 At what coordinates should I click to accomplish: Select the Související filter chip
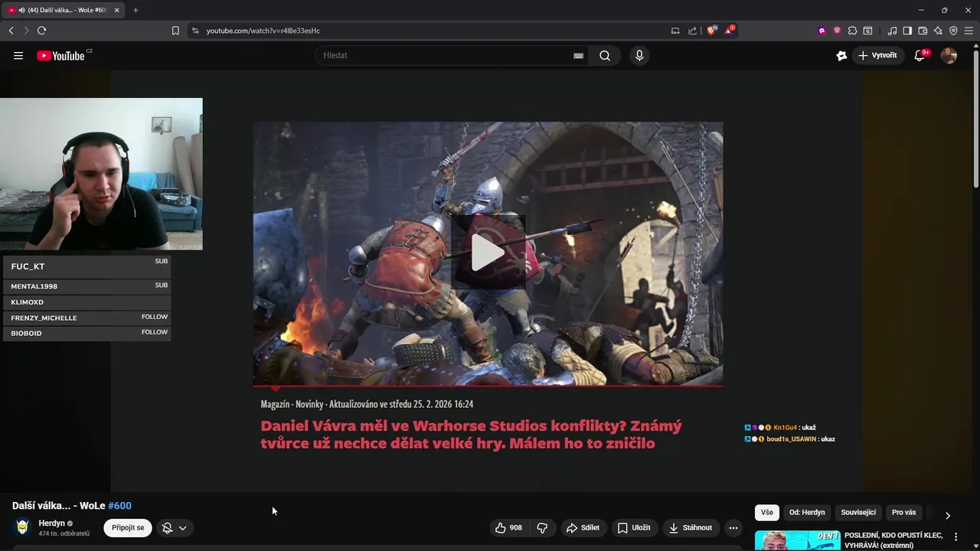[x=858, y=512]
